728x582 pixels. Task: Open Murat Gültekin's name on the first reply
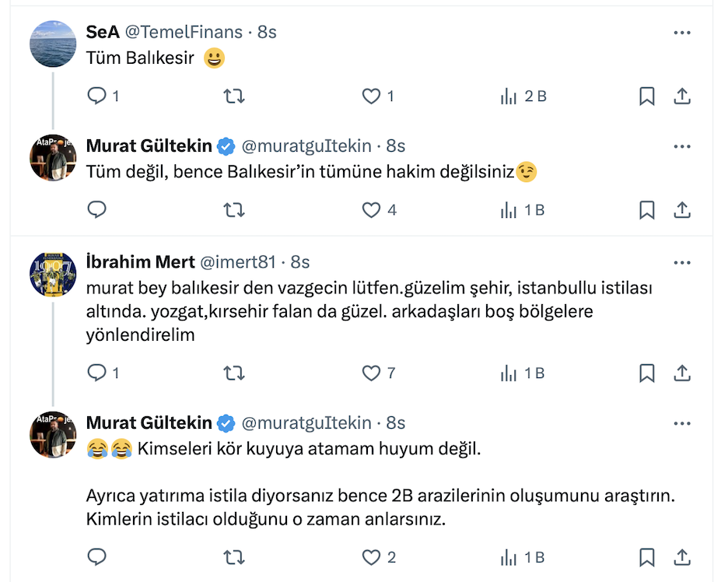(149, 146)
